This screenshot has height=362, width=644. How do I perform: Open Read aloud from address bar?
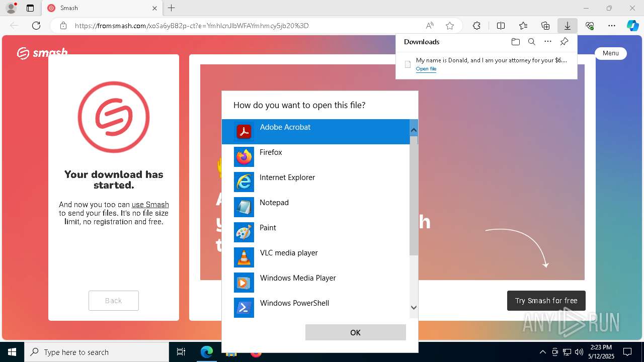[430, 26]
